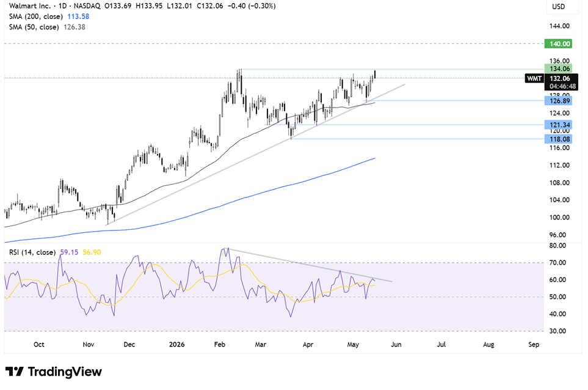
Task: Click the RSI 70.00 scale label
Action: tap(557, 263)
